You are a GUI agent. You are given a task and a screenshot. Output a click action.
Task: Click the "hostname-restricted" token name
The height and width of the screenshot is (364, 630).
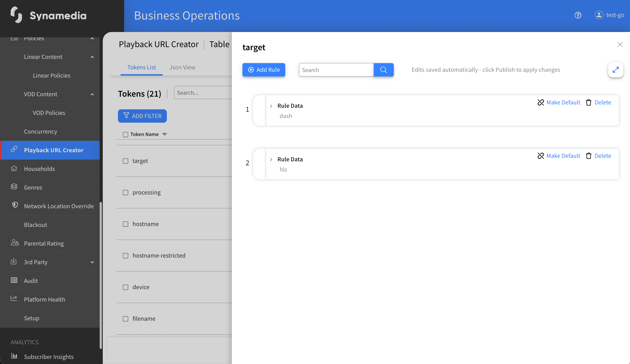159,256
